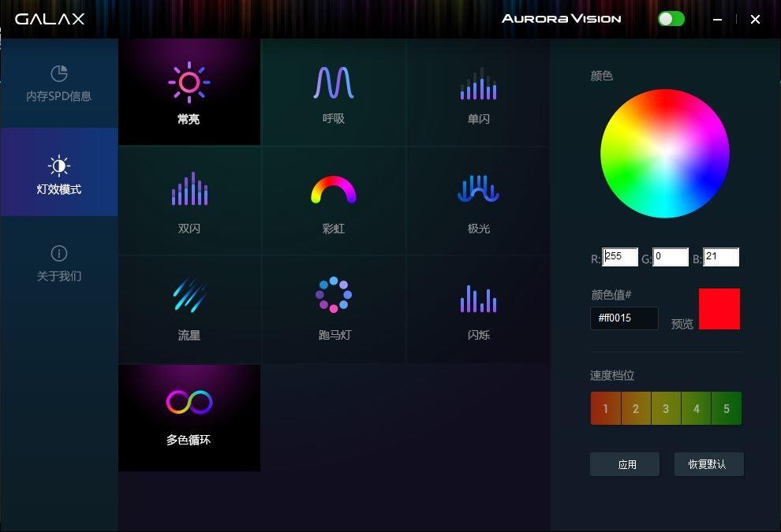Open the 内存SPD信息 memory info tab
The height and width of the screenshot is (532, 781).
tap(59, 84)
